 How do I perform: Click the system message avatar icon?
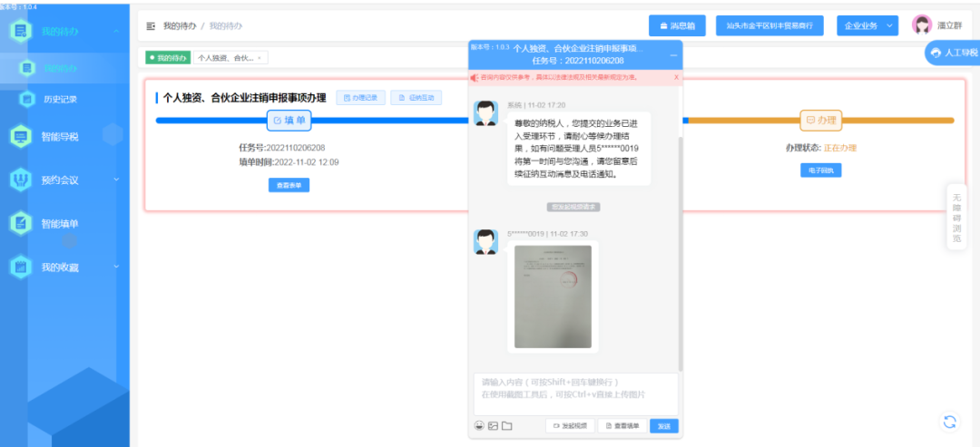[485, 113]
